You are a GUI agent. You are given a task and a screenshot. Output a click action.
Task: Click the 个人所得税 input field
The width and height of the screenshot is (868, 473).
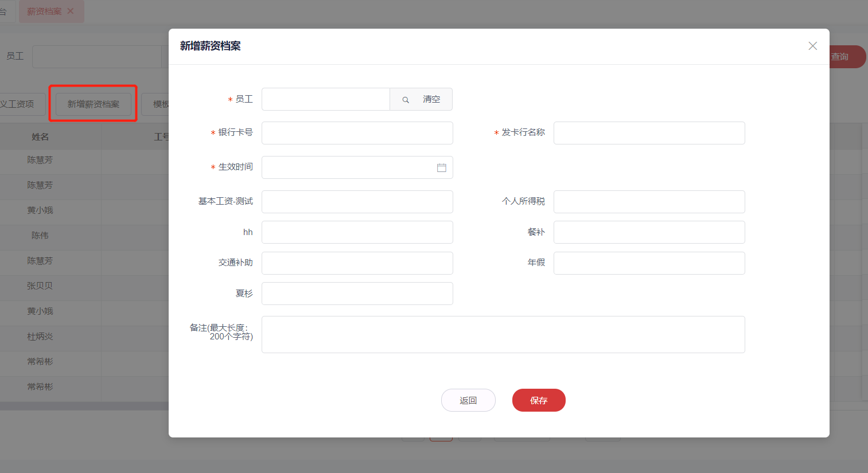pos(649,202)
